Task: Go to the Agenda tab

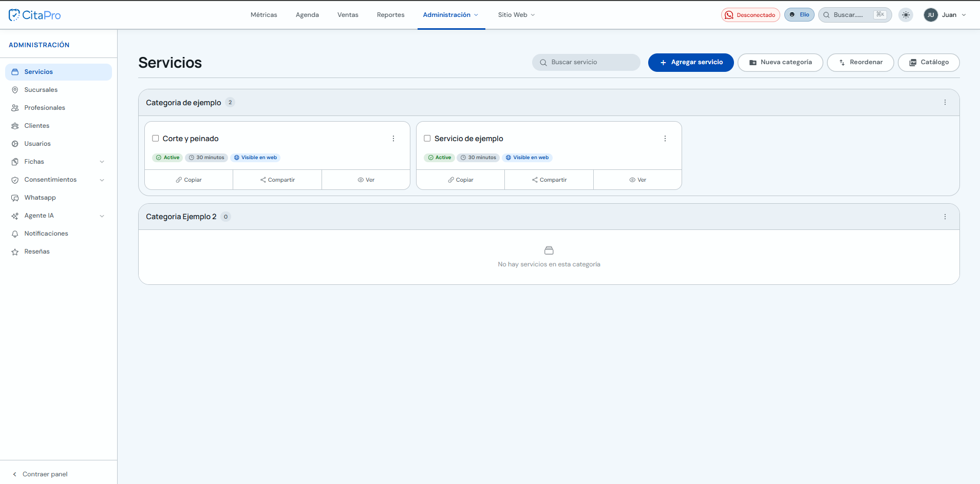Action: click(307, 15)
